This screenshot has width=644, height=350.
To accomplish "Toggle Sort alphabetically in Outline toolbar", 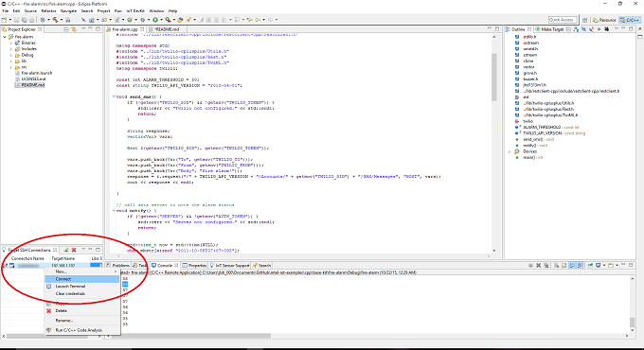I will (x=576, y=29).
